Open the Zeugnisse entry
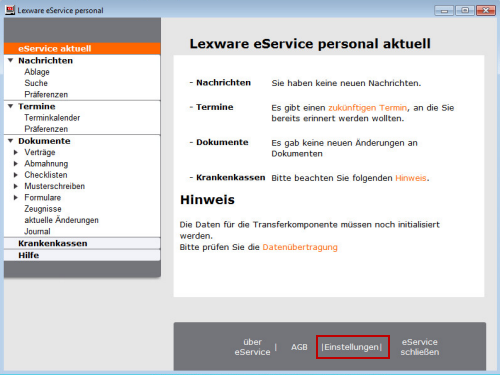This screenshot has height=375, width=500. coord(43,209)
